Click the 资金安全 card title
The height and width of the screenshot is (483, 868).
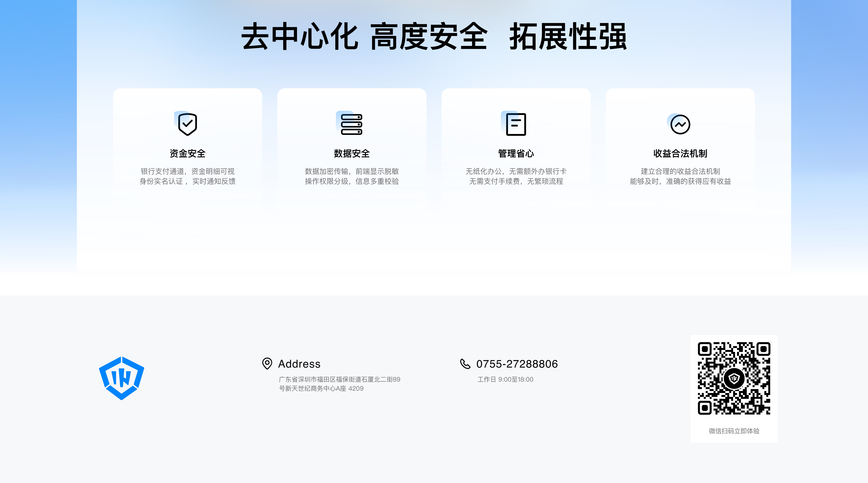[187, 153]
